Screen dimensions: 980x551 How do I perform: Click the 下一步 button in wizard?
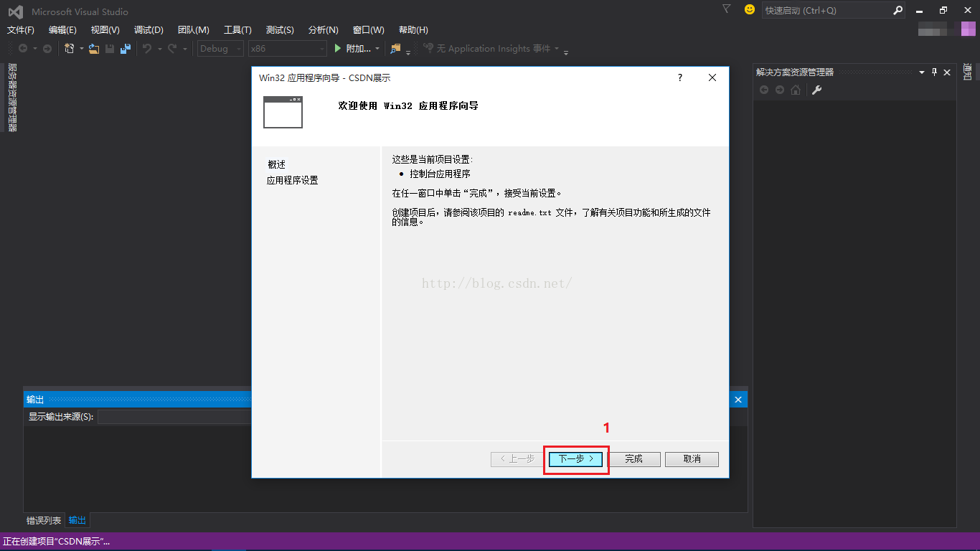click(576, 459)
